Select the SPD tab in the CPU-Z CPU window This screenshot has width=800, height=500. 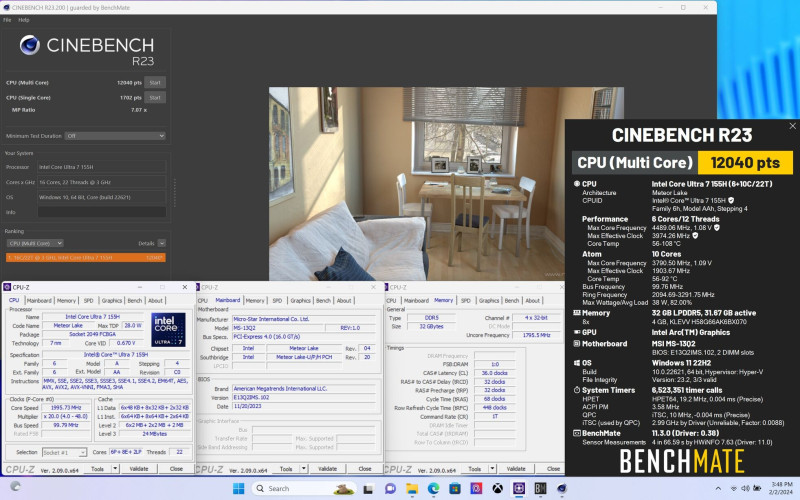[89, 301]
